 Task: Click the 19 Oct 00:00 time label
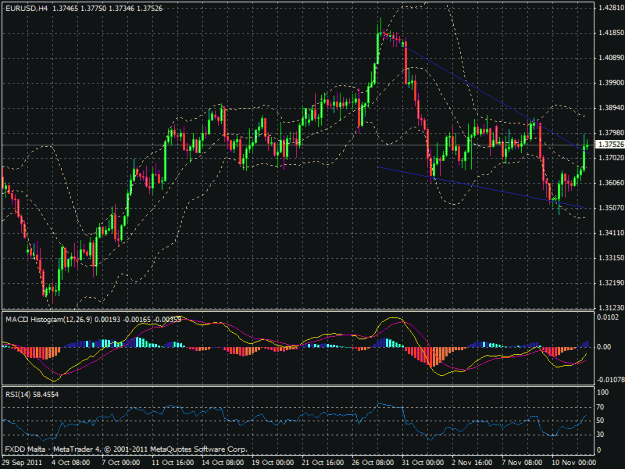click(x=273, y=462)
